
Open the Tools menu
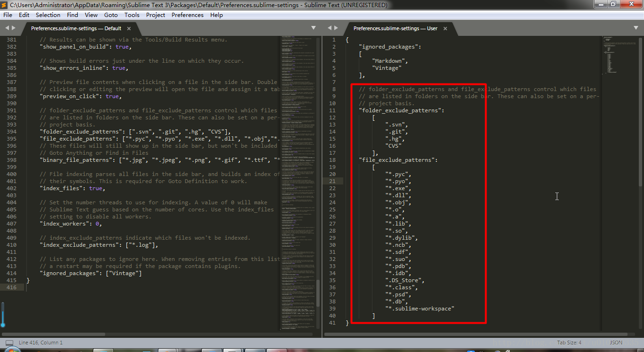pyautogui.click(x=132, y=15)
